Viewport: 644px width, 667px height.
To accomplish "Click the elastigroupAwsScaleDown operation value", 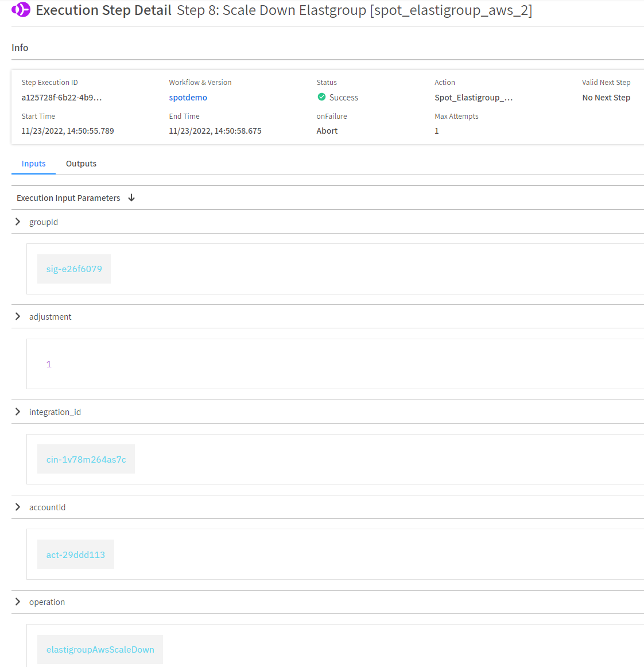I will pos(100,649).
